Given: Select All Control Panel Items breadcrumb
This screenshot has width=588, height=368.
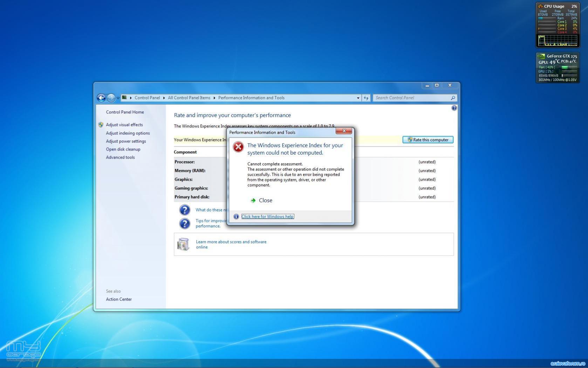Looking at the screenshot, I should (x=189, y=98).
